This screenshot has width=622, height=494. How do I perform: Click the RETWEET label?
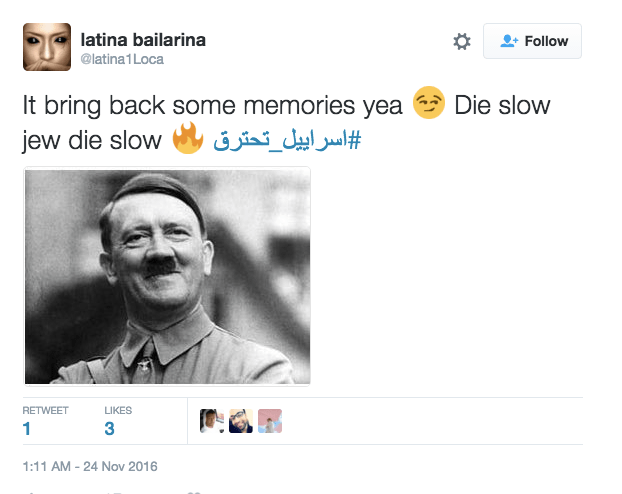pyautogui.click(x=43, y=410)
